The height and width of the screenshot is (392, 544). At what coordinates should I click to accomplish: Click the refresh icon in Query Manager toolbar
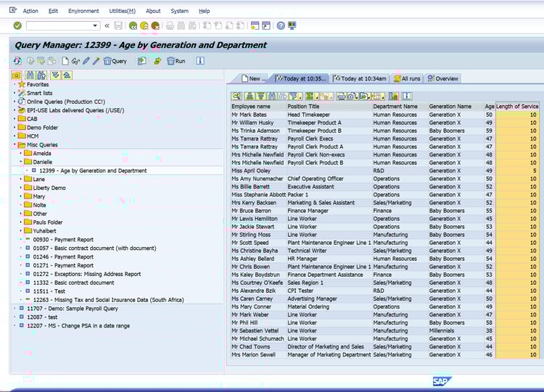pyautogui.click(x=17, y=61)
